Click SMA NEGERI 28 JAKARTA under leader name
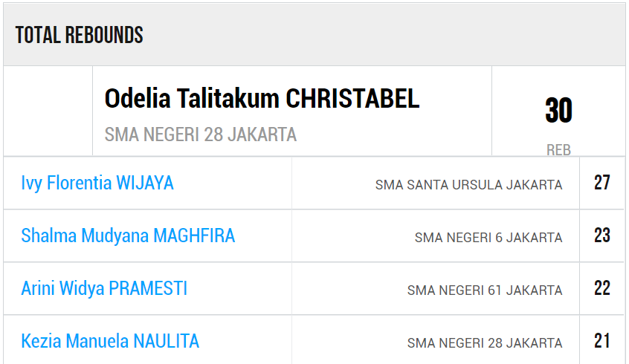Image resolution: width=629 pixels, height=364 pixels. point(201,134)
